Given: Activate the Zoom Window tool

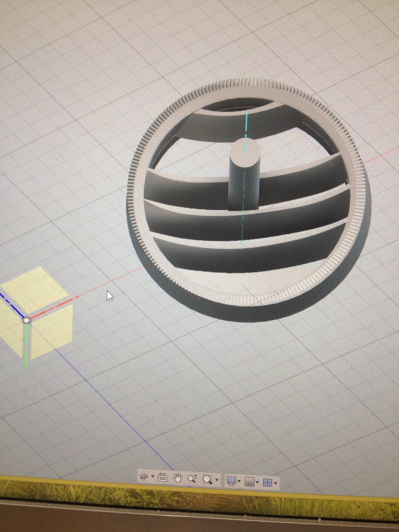Looking at the screenshot, I should [x=207, y=478].
